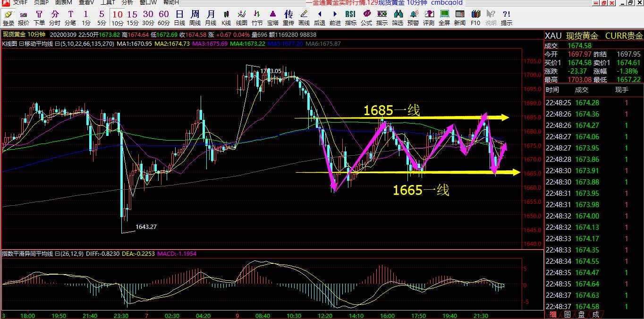Switch to 日线 daily chart
Screen dimensions: 644x319
(x=179, y=18)
